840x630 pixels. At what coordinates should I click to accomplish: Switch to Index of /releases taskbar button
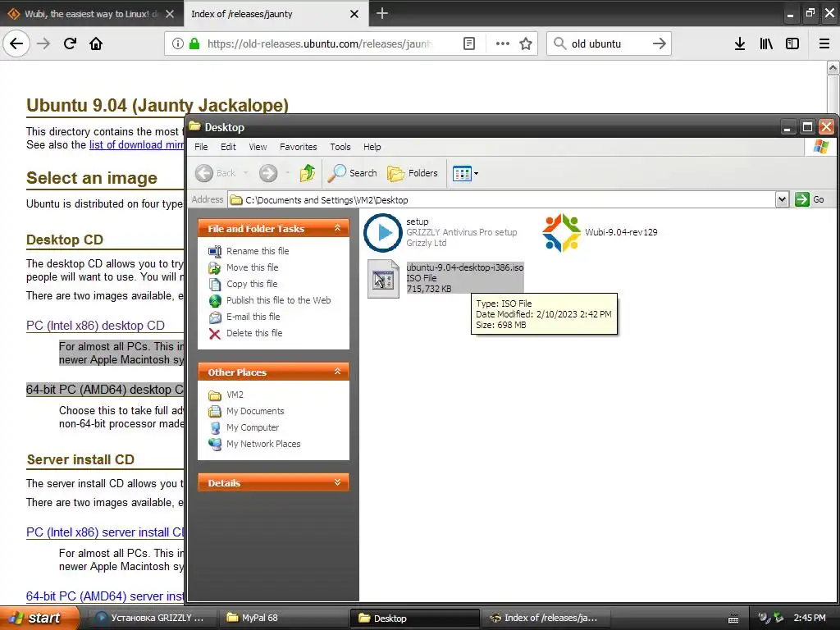click(546, 618)
